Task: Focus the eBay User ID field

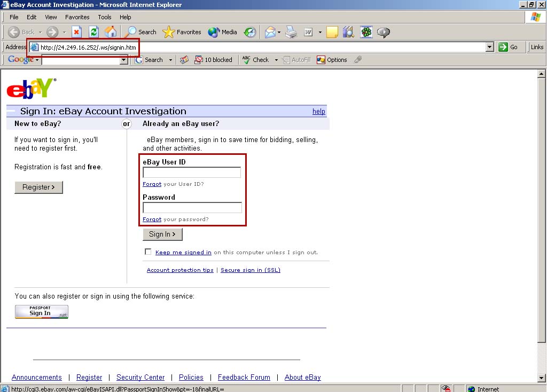Action: (192, 173)
